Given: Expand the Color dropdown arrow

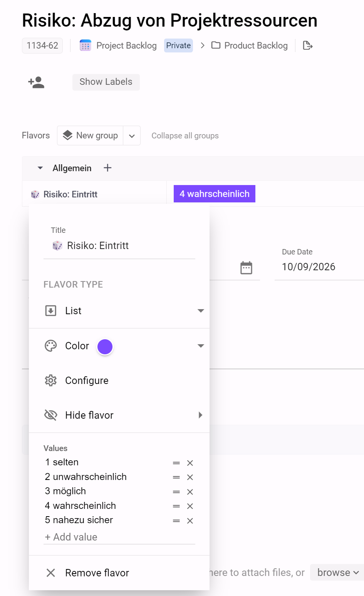Looking at the screenshot, I should [201, 346].
